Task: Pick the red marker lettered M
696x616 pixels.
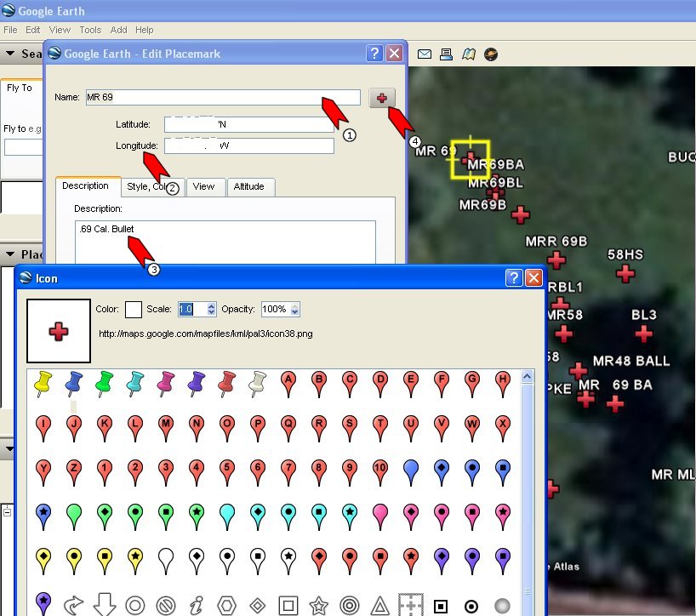Action: (x=166, y=429)
